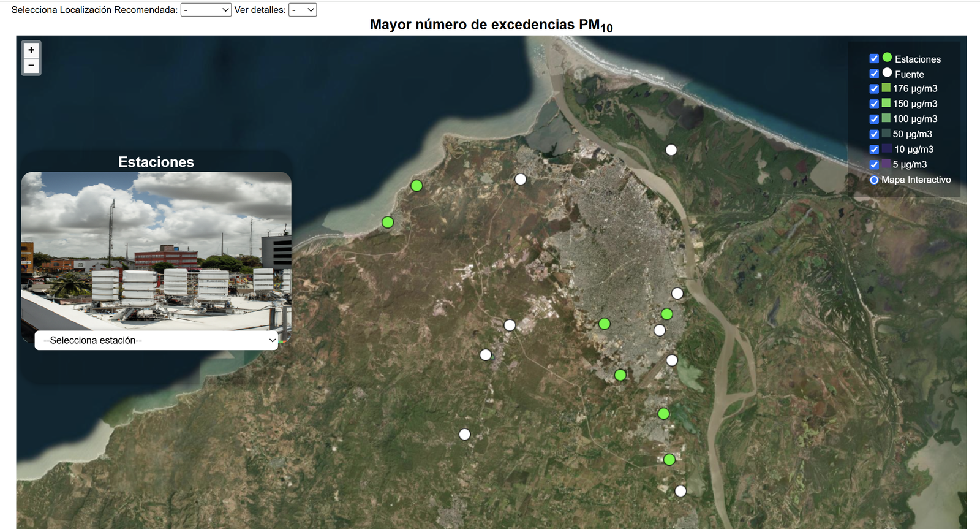Select the green station marker at the map's bottom

669,459
